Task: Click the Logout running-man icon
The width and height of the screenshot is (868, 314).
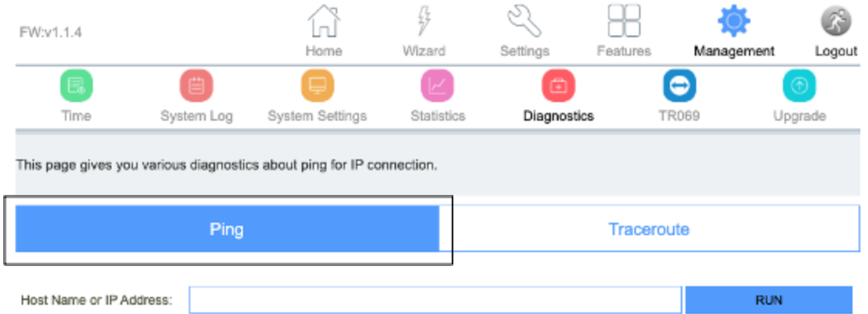Action: coord(836,22)
